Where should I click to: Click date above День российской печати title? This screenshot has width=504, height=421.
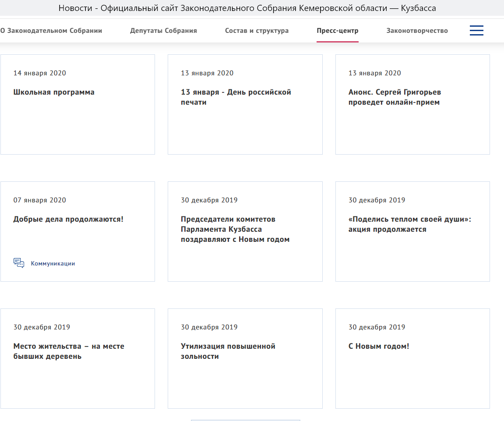207,73
